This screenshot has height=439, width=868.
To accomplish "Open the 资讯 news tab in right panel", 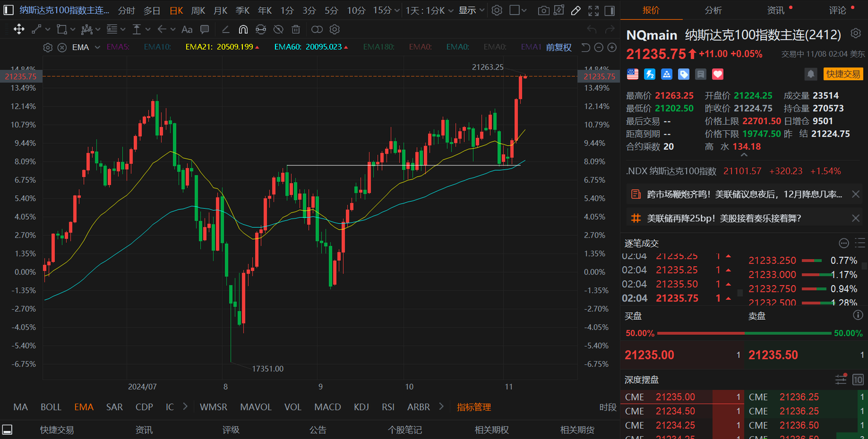I will pyautogui.click(x=776, y=10).
